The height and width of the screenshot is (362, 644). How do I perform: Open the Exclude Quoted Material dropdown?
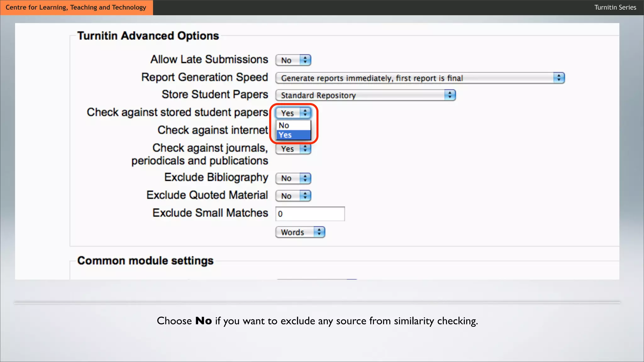(x=293, y=196)
